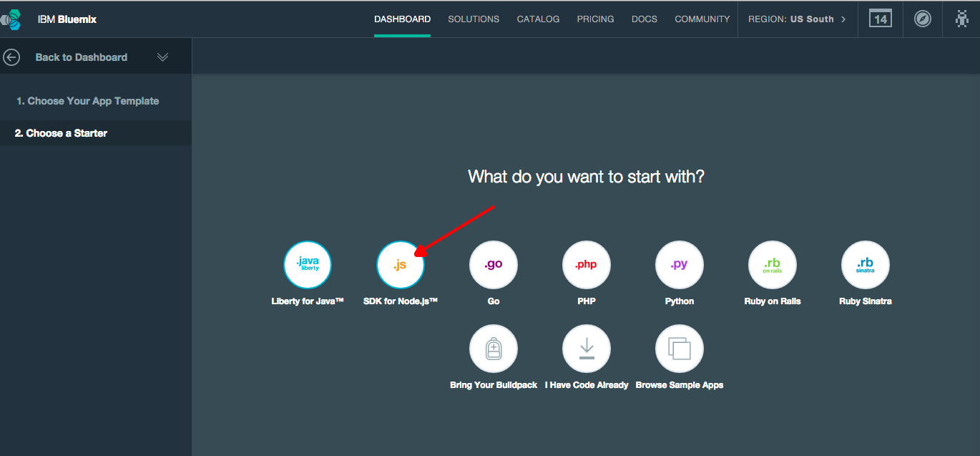Choose the Python .py icon
Image resolution: width=980 pixels, height=456 pixels.
(680, 265)
